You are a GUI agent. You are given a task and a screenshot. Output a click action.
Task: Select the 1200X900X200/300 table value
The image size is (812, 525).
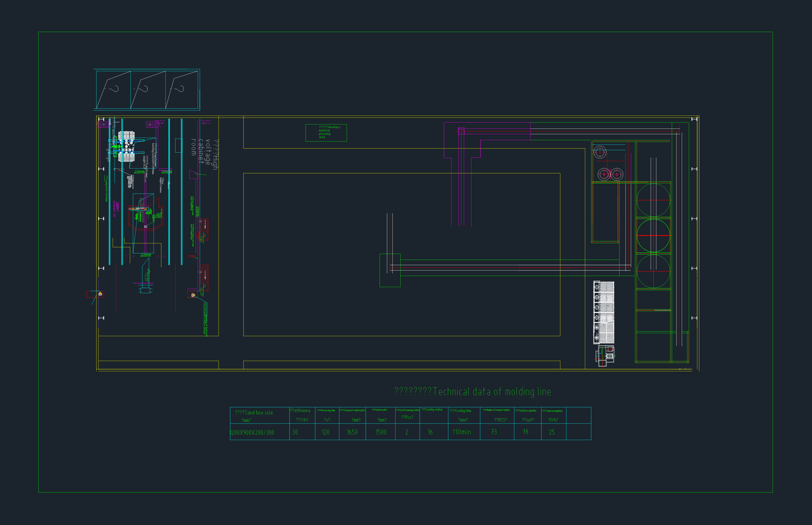(252, 432)
